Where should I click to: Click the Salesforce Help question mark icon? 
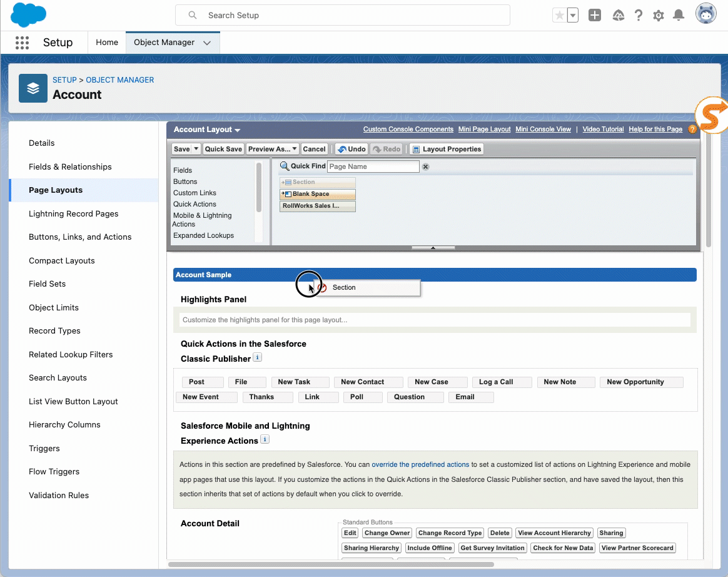tap(639, 16)
